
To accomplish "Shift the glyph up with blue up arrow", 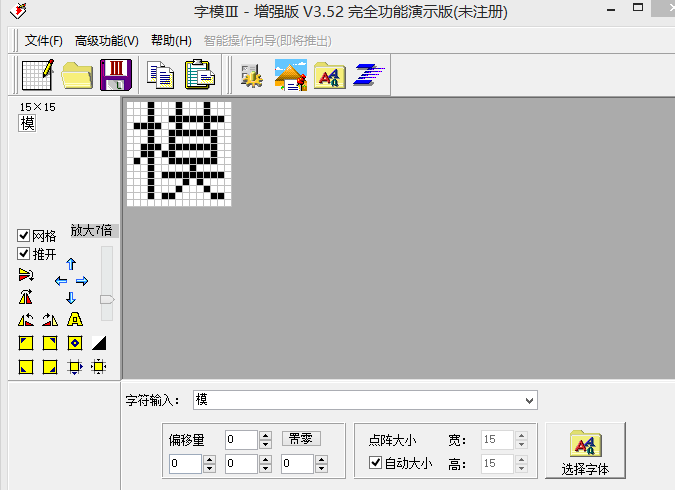I will pyautogui.click(x=71, y=264).
